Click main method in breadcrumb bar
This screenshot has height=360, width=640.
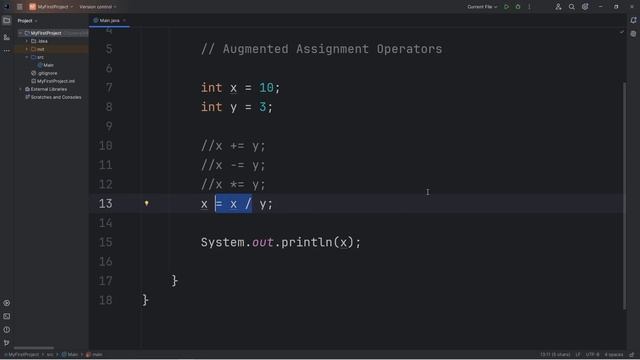(x=94, y=355)
